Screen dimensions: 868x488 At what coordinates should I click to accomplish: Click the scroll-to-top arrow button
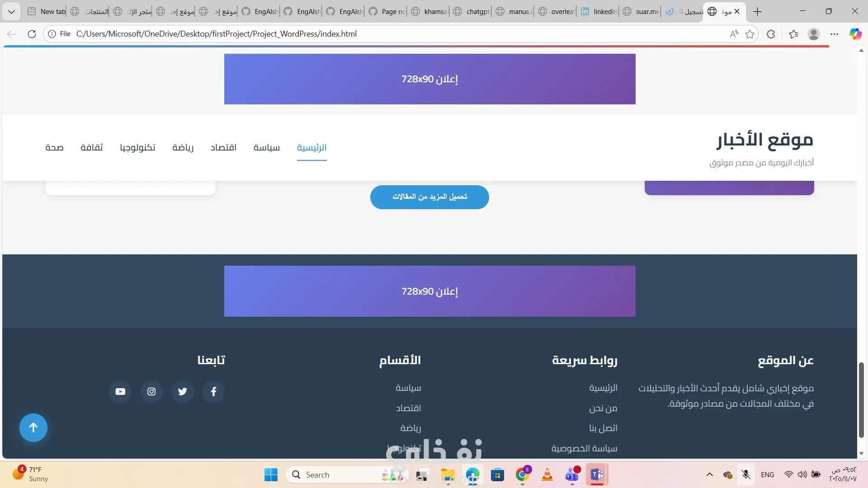coord(33,427)
